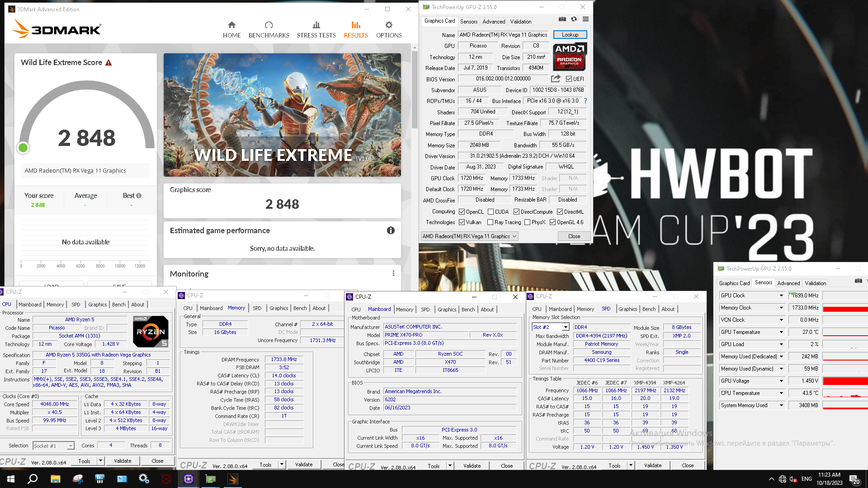The height and width of the screenshot is (488, 868).
Task: Switch to Sensors tab in main GPU-Z window
Action: click(x=468, y=22)
